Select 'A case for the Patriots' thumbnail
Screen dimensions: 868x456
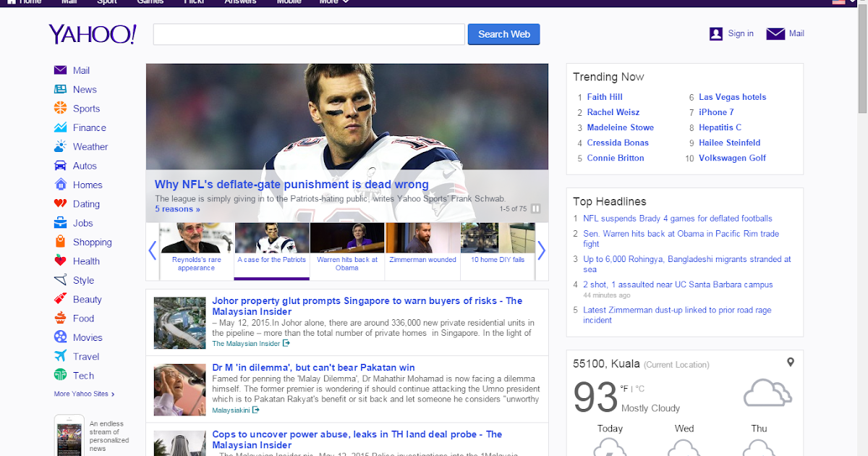(272, 251)
